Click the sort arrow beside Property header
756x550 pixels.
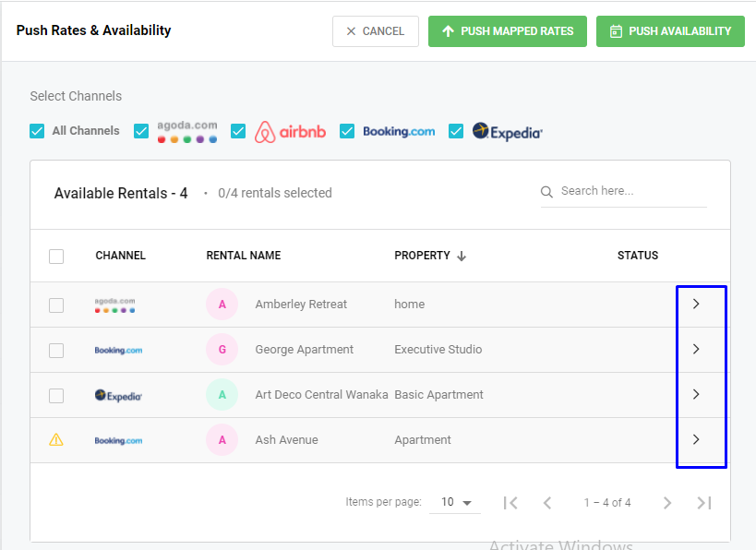[462, 256]
